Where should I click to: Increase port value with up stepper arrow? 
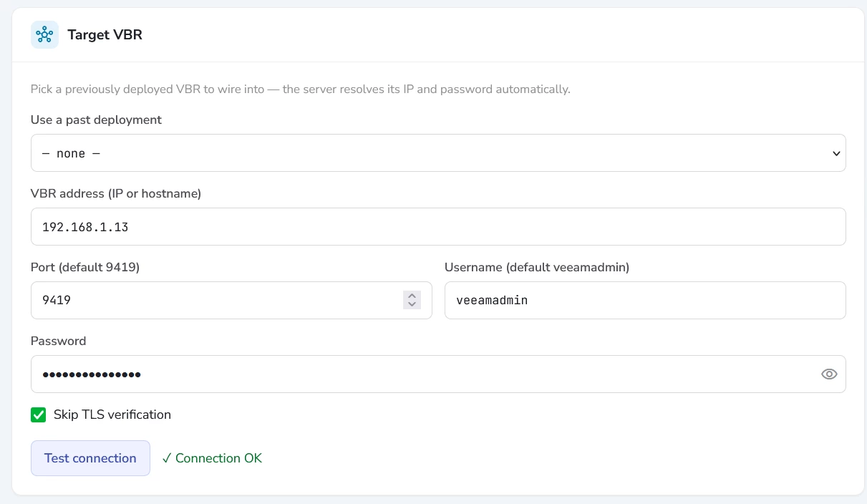[x=412, y=295]
